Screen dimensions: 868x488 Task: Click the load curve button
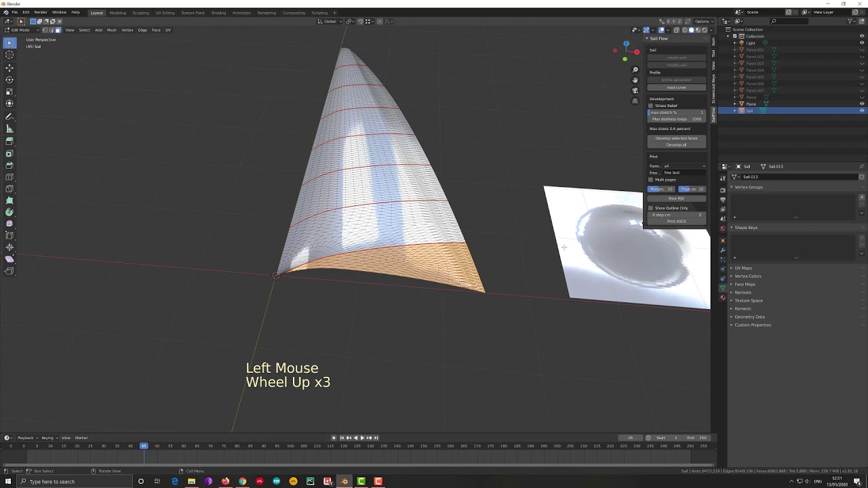click(677, 87)
